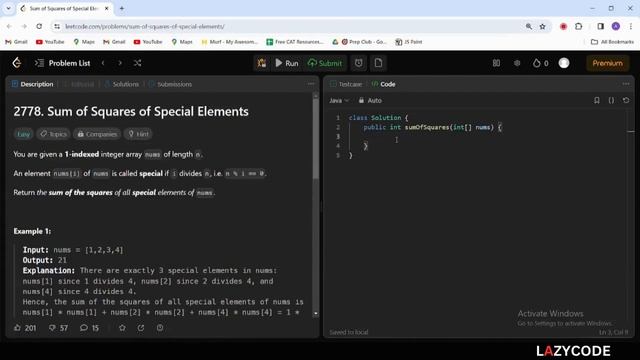
Task: Open description panel more options ellipsis
Action: tap(311, 84)
